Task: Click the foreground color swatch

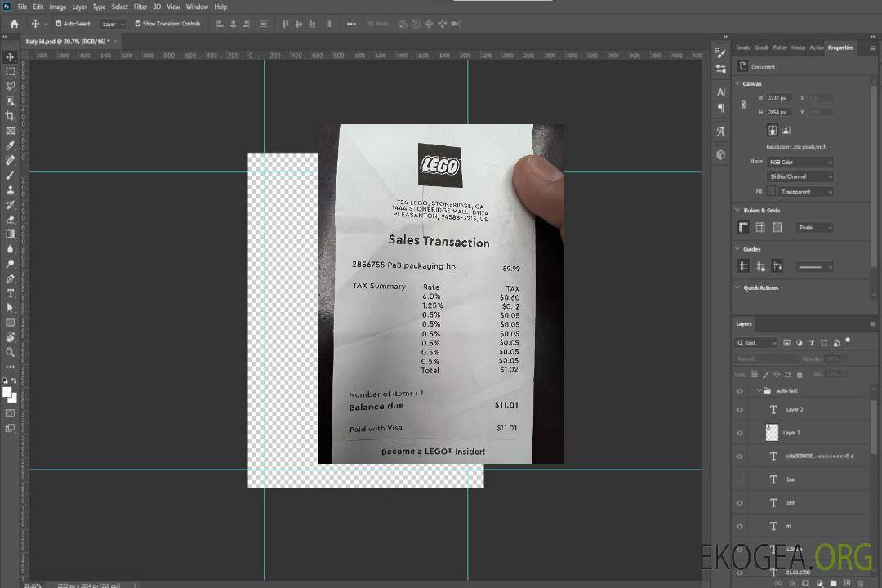Action: tap(7, 393)
